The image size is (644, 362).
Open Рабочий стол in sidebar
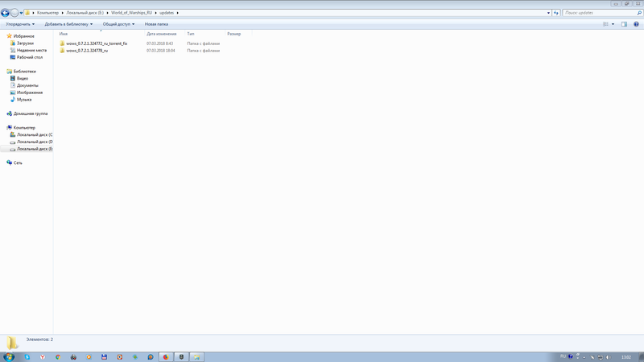pyautogui.click(x=30, y=57)
